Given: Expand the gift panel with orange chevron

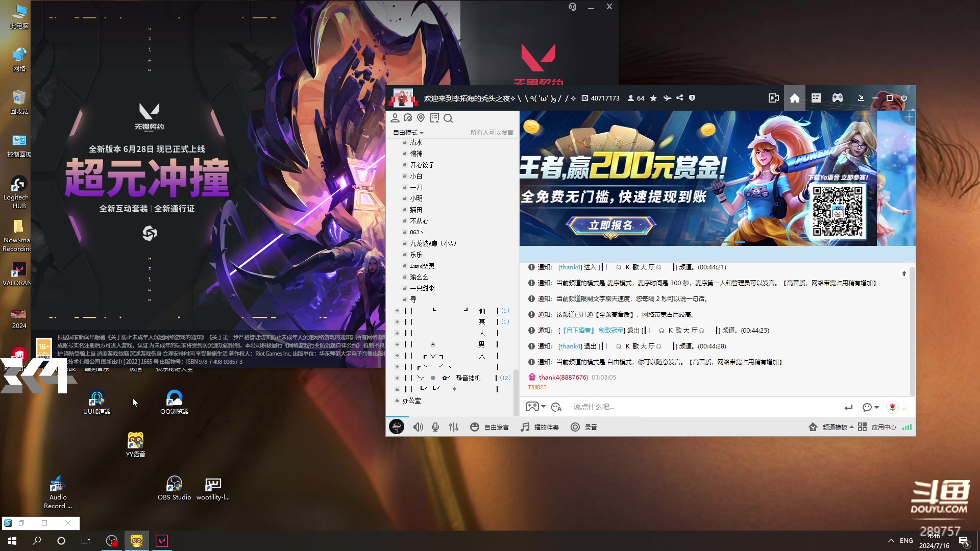Looking at the screenshot, I should coord(904,409).
